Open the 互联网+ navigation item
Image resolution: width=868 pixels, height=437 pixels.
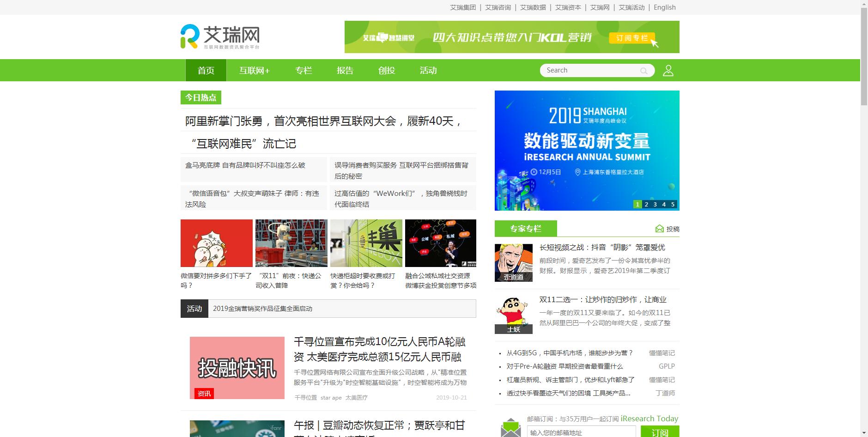tap(255, 70)
